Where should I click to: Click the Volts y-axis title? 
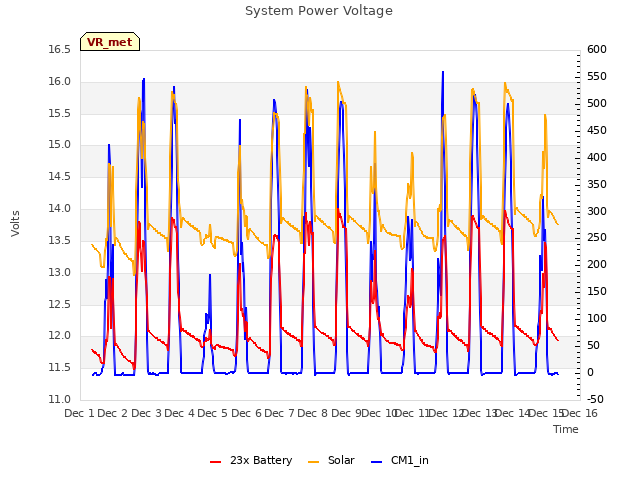[x=16, y=224]
